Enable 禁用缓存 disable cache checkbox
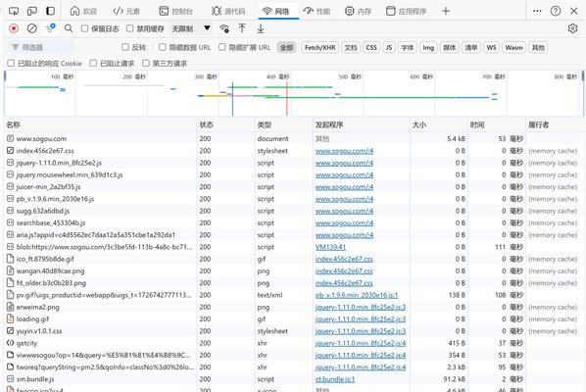The image size is (586, 392). point(129,28)
